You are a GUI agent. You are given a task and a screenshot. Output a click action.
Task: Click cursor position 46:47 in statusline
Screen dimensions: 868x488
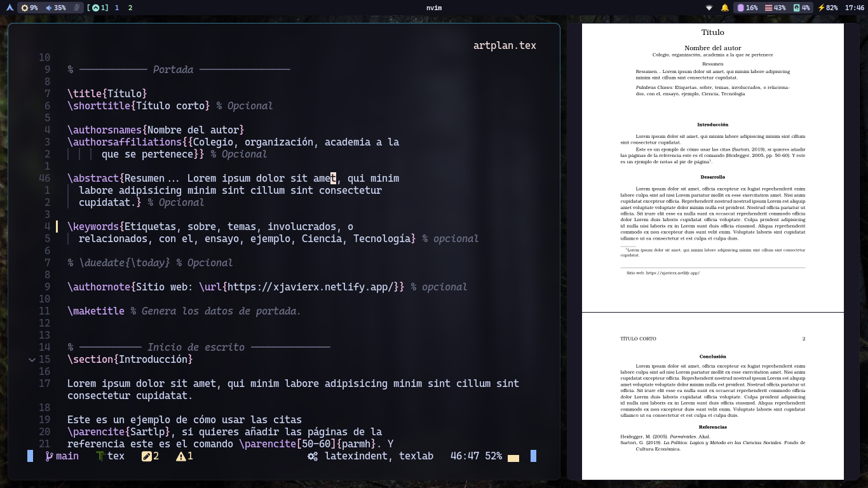pyautogui.click(x=465, y=456)
